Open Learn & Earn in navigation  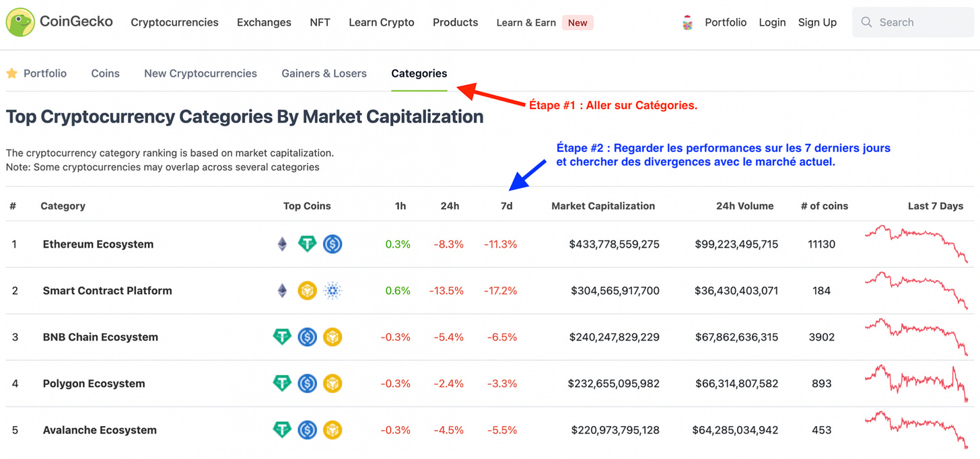[526, 22]
